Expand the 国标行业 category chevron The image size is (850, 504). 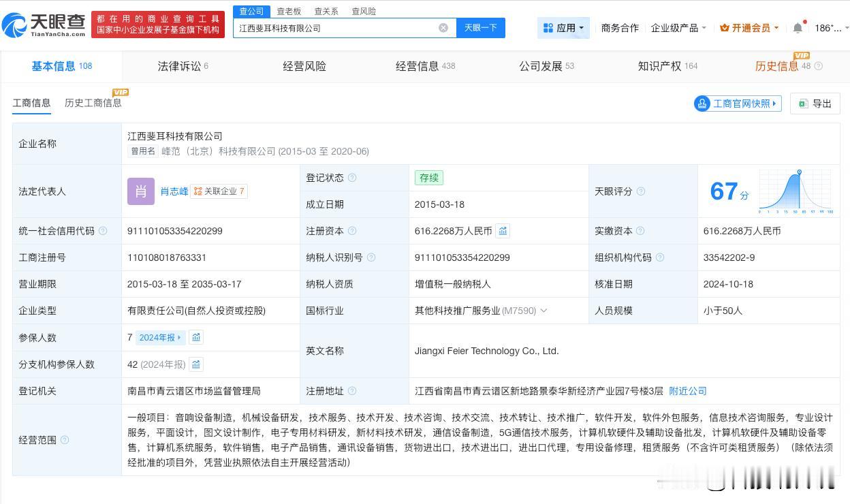tap(544, 311)
